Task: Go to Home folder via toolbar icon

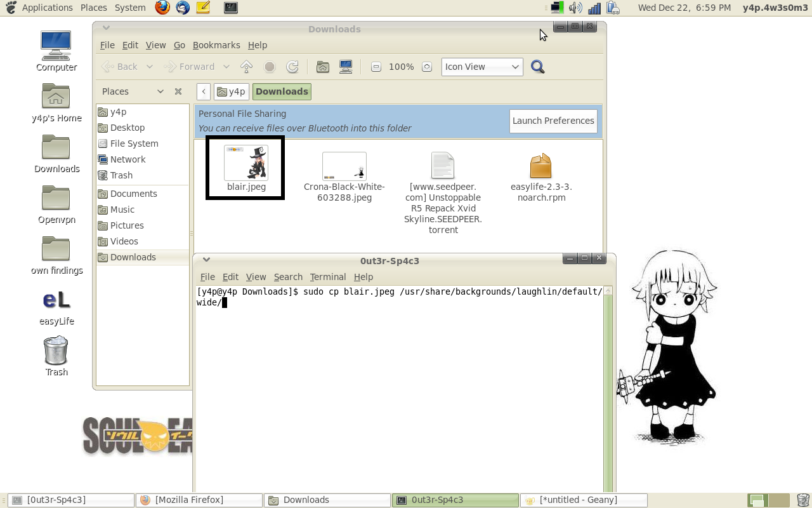Action: 323,67
